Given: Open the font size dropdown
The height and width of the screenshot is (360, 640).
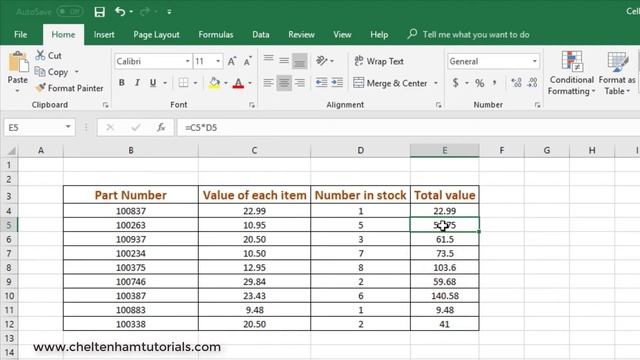Looking at the screenshot, I should 218,61.
